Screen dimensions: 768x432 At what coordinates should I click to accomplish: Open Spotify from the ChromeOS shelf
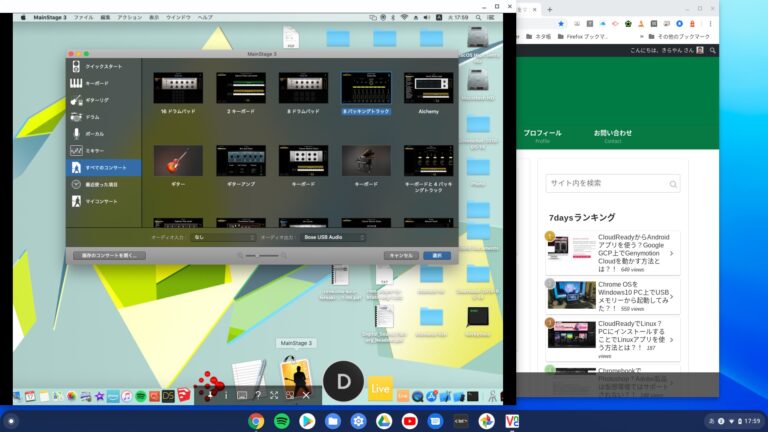click(282, 421)
